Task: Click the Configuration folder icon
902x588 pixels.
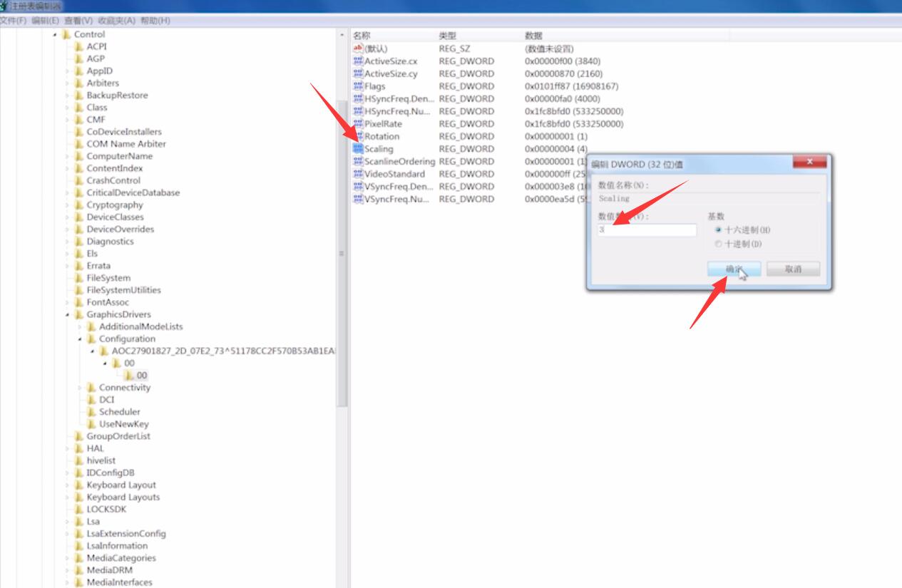Action: [x=91, y=339]
